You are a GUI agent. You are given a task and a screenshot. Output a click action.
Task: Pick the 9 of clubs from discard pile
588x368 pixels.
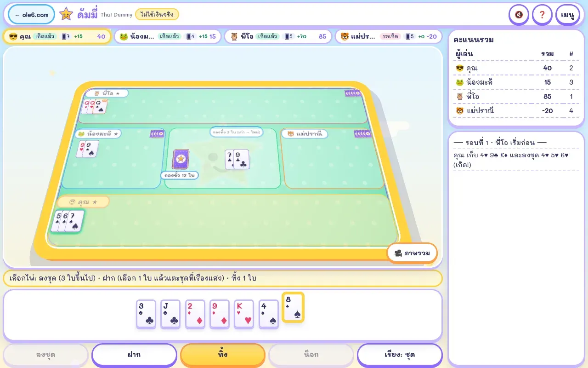click(241, 159)
